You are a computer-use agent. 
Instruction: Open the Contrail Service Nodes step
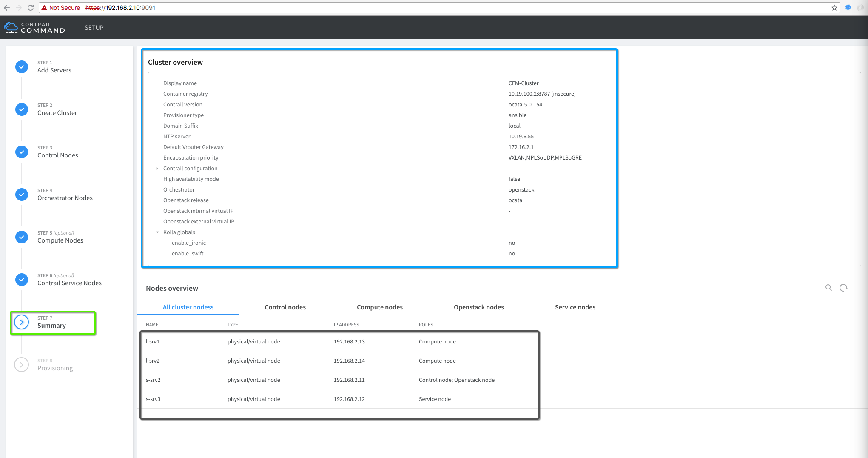[69, 283]
